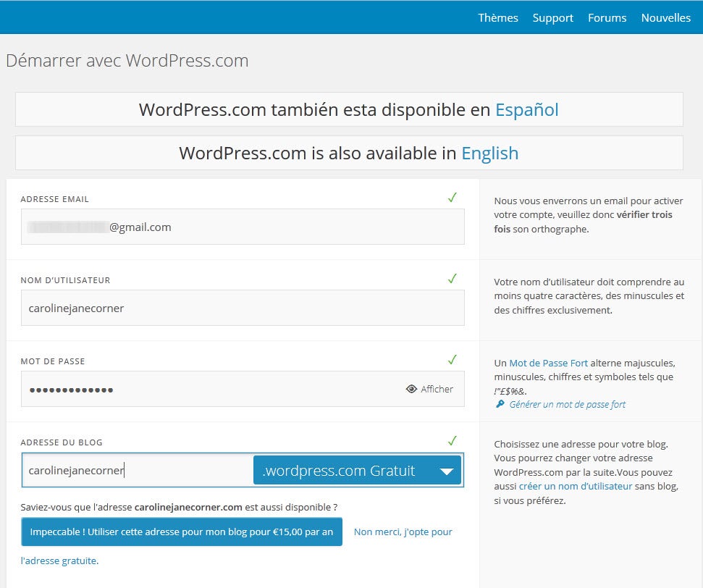
Task: Open the Thèmes menu item
Action: (x=498, y=18)
